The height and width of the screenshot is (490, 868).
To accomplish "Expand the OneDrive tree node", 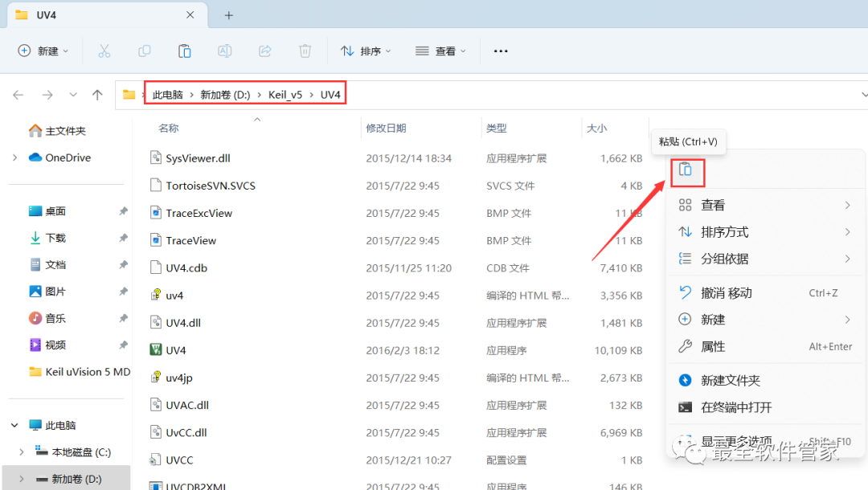I will [x=15, y=157].
